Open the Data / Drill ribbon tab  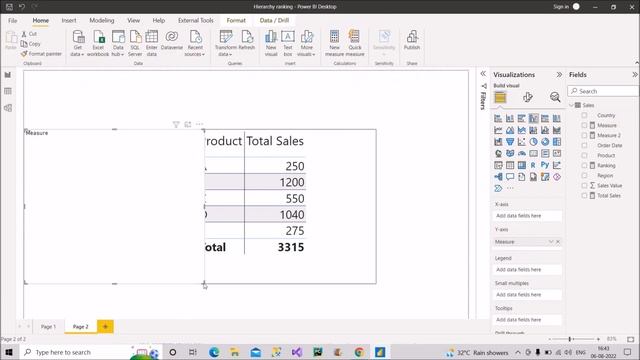274,20
